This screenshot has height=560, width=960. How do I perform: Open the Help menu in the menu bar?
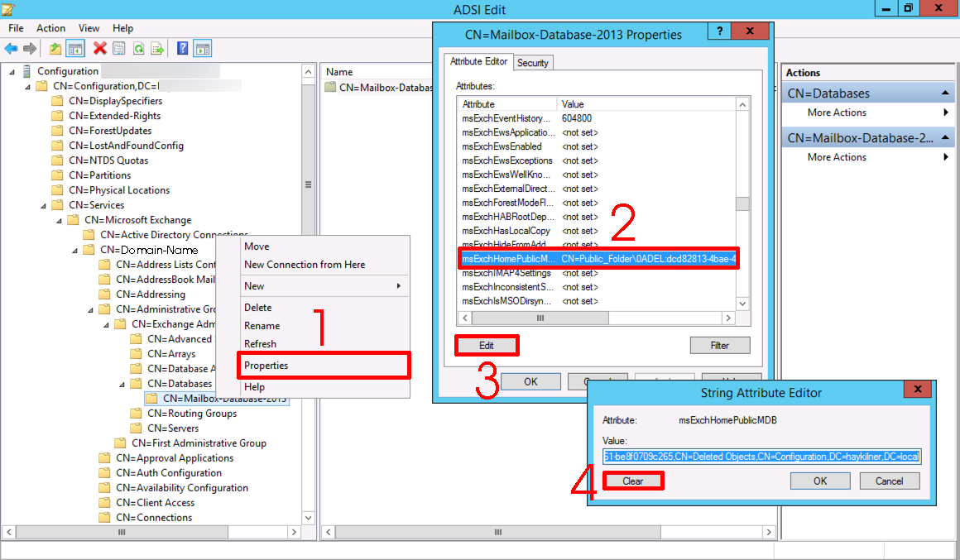122,28
